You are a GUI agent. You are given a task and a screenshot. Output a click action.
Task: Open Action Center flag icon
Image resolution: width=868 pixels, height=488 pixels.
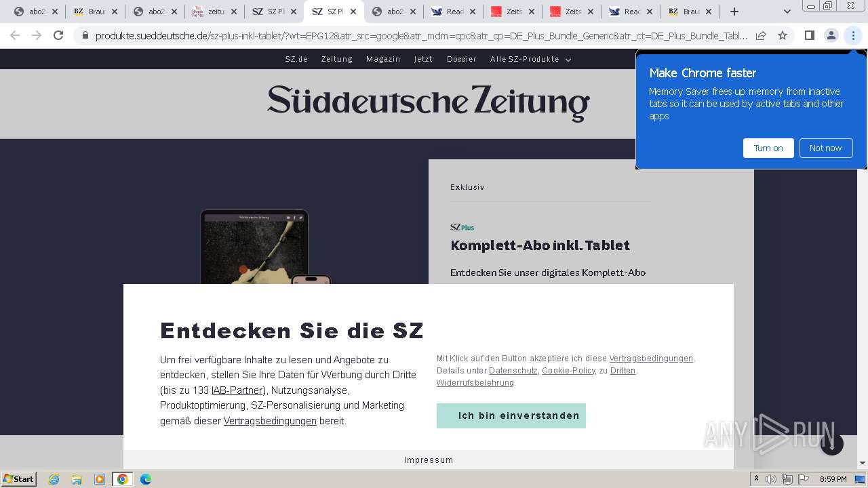click(804, 479)
